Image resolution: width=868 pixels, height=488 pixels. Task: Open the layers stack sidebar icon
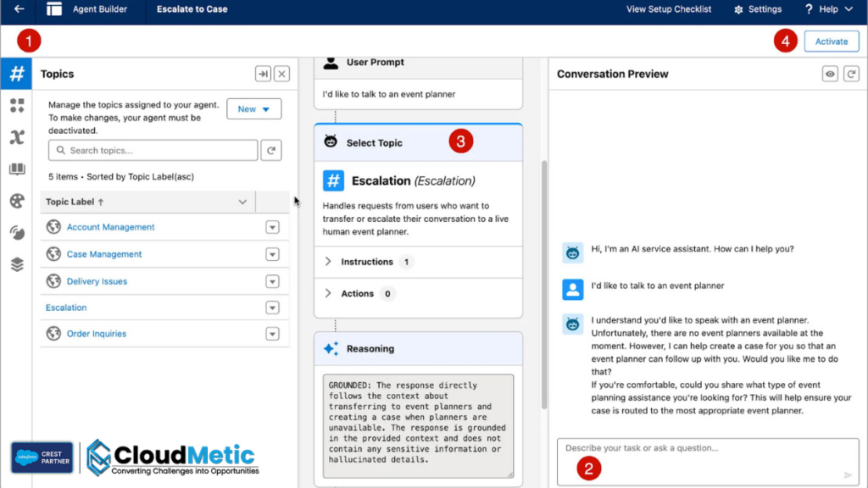pyautogui.click(x=16, y=264)
